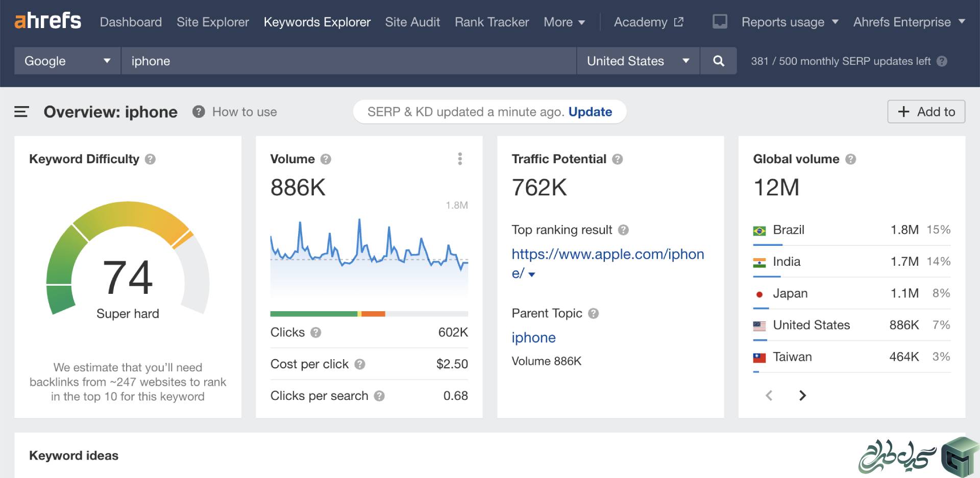Click Cost per click help icon
The height and width of the screenshot is (478, 980).
click(x=360, y=364)
